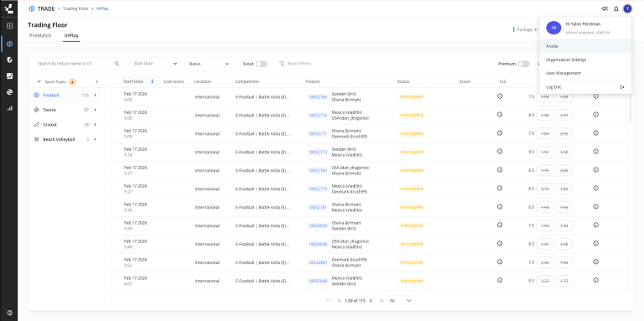
Task: Go to Trading Floor in breadcrumb
Action: pos(75,8)
